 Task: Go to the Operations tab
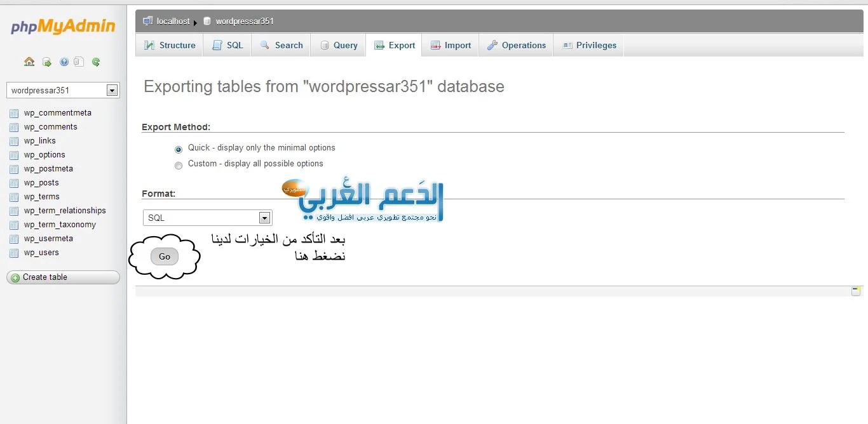click(x=516, y=45)
